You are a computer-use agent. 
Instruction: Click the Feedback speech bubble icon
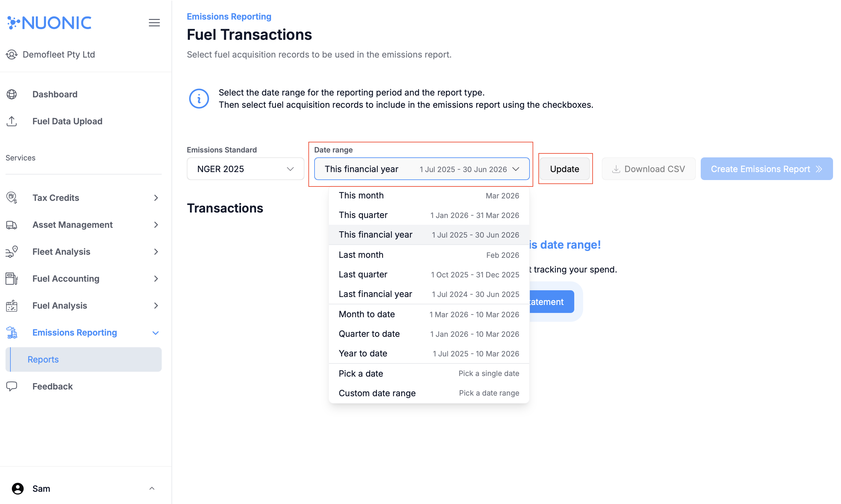pyautogui.click(x=12, y=386)
